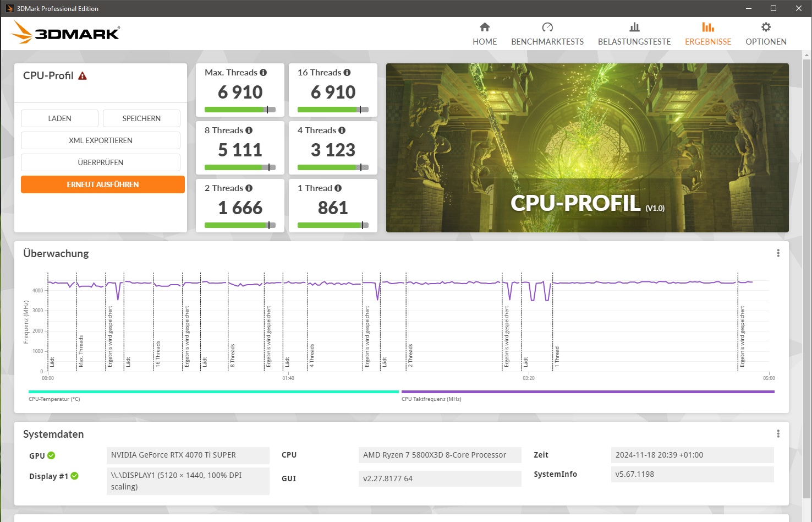
Task: Click the 1 Thread score bar
Action: pyautogui.click(x=333, y=225)
